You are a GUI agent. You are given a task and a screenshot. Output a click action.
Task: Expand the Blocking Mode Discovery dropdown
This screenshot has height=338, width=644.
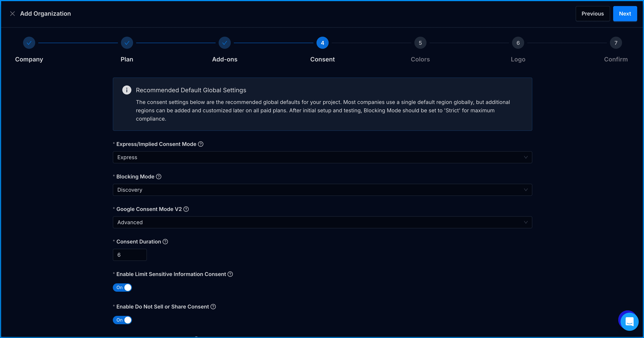pos(322,190)
